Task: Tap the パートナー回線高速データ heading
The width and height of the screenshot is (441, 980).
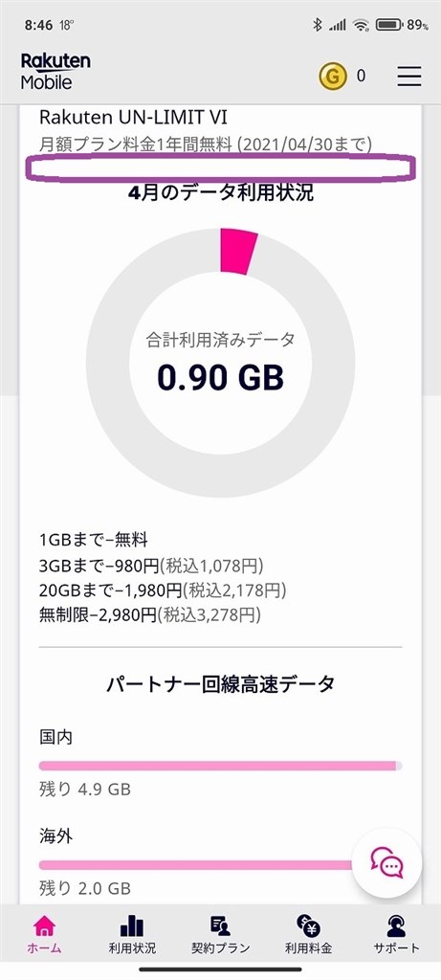Action: pos(220,684)
